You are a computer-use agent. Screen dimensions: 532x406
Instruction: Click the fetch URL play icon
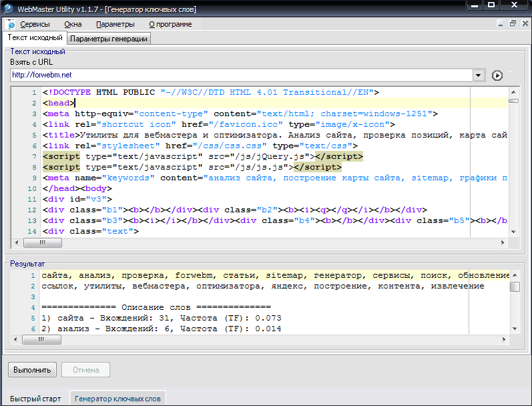(497, 75)
